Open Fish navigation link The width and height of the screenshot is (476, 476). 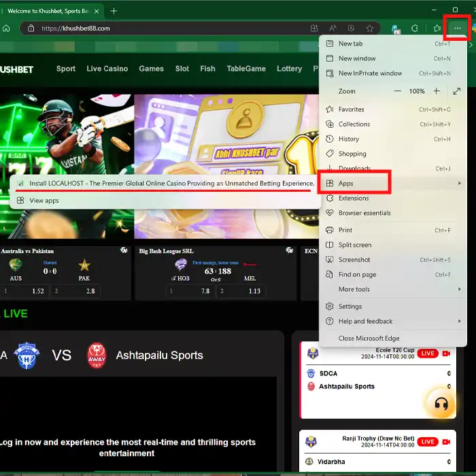(x=207, y=69)
